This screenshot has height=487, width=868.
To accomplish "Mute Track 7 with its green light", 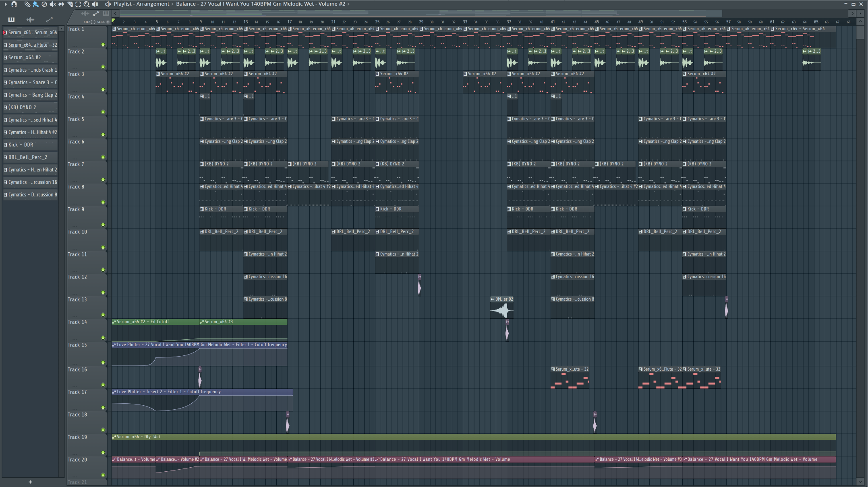I will click(103, 180).
